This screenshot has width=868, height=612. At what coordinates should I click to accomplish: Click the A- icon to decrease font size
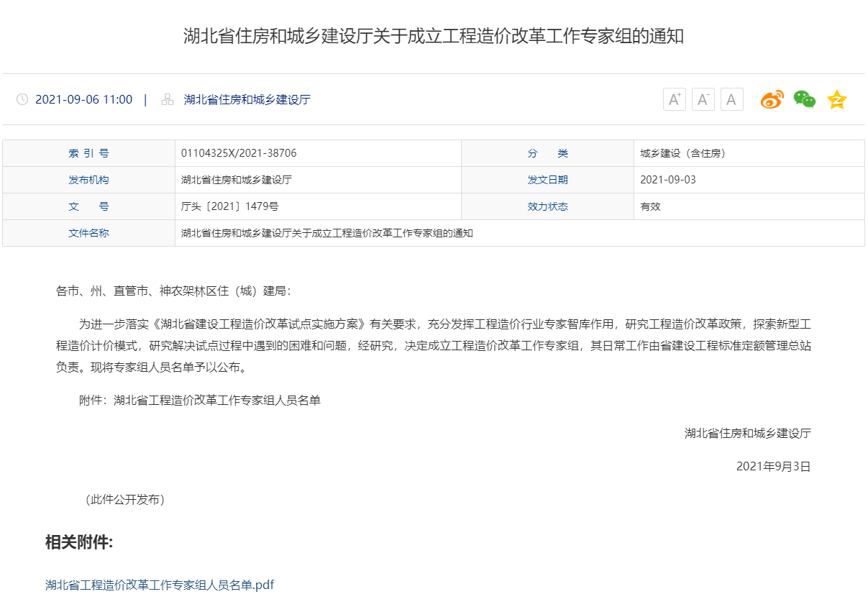click(703, 99)
